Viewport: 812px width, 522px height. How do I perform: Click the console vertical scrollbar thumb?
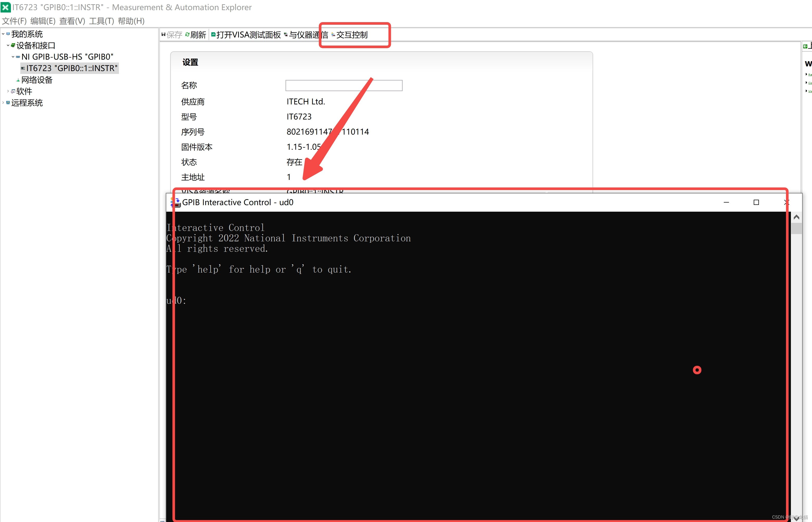coord(796,228)
